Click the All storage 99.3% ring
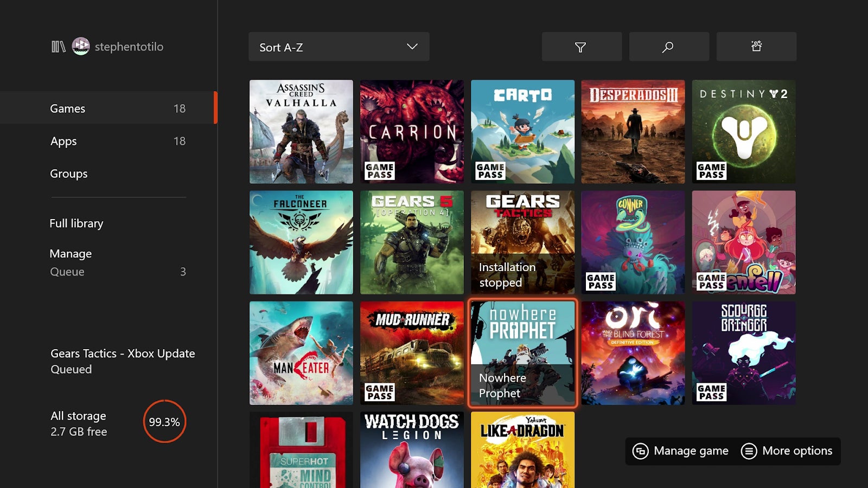Image resolution: width=868 pixels, height=488 pixels. pos(164,422)
